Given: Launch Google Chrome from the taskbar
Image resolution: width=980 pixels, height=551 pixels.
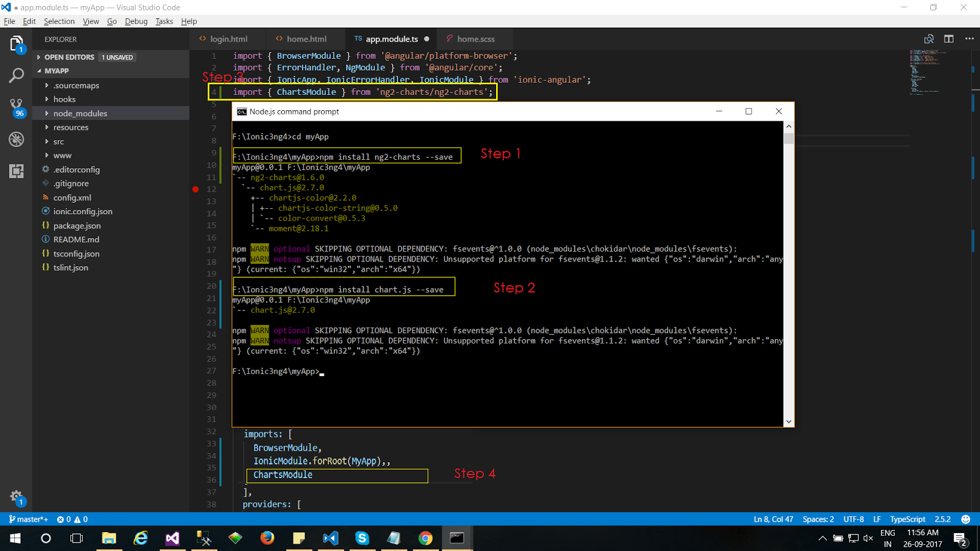Looking at the screenshot, I should click(x=426, y=538).
